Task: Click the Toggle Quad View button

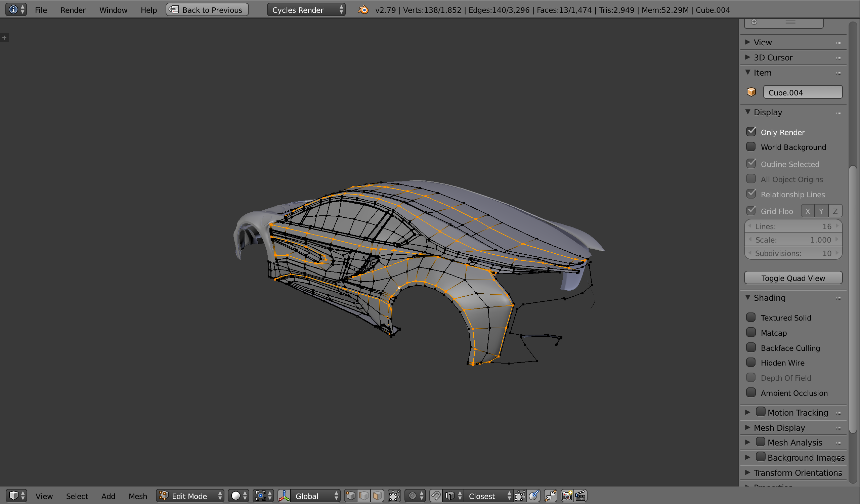Action: point(793,278)
